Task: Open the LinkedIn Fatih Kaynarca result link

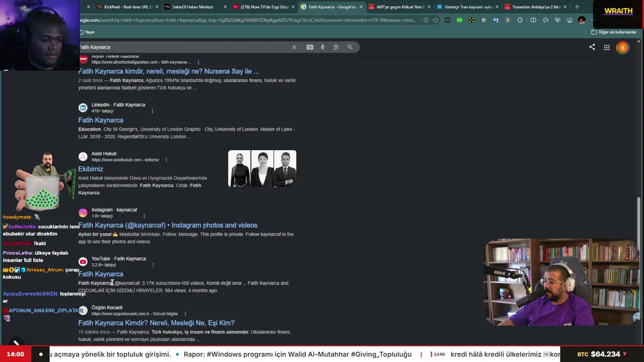Action: [x=101, y=120]
